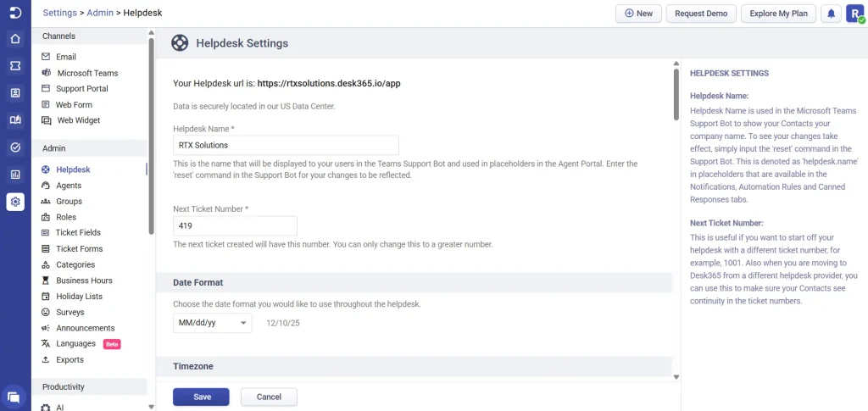Click the Settings gear icon in rail

click(x=15, y=202)
